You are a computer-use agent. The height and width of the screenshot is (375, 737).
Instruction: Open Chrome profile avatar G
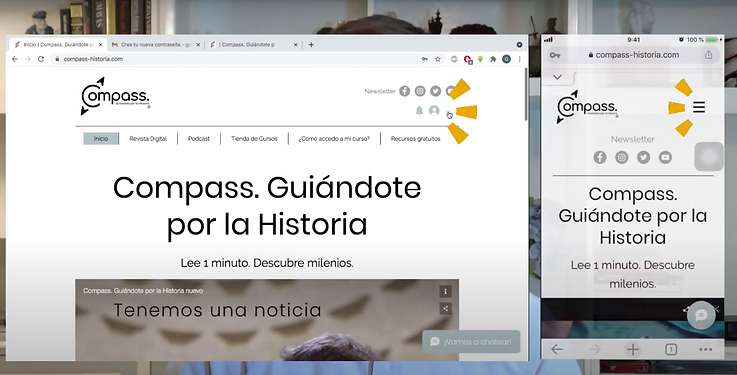506,59
